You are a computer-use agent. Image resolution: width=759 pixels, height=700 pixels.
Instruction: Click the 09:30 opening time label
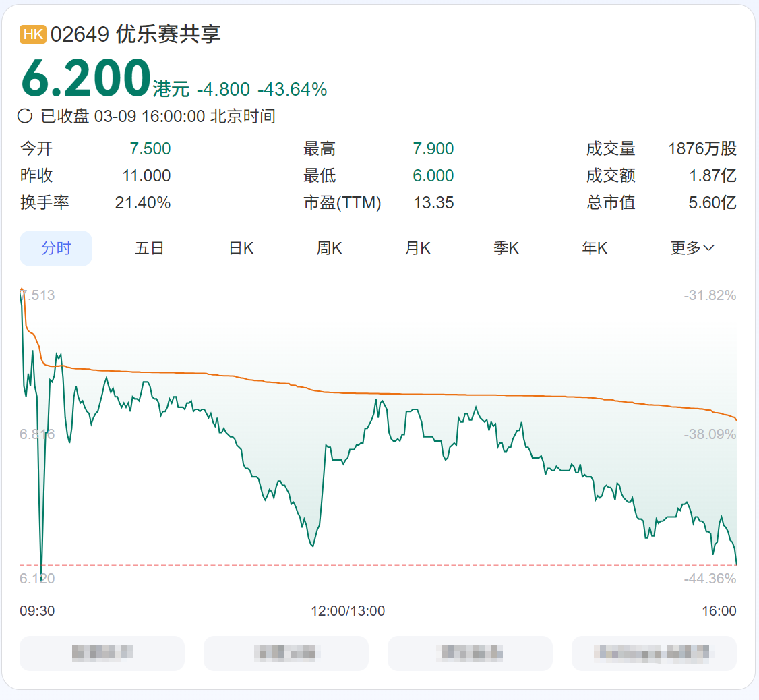click(x=38, y=611)
